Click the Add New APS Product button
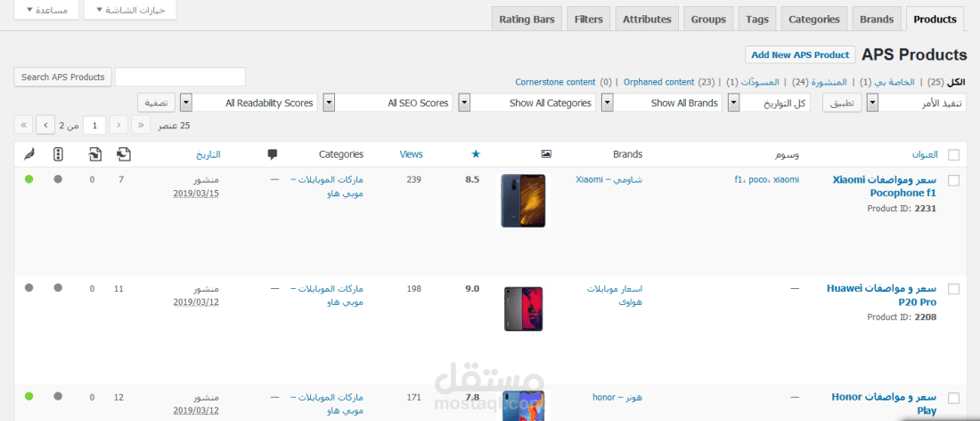The height and width of the screenshot is (421, 980). (800, 54)
